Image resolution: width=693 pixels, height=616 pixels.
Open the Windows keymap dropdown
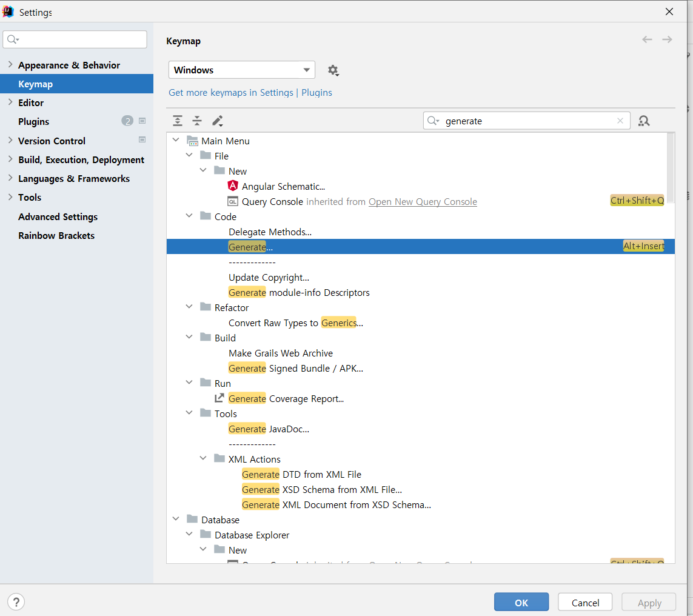tap(241, 70)
